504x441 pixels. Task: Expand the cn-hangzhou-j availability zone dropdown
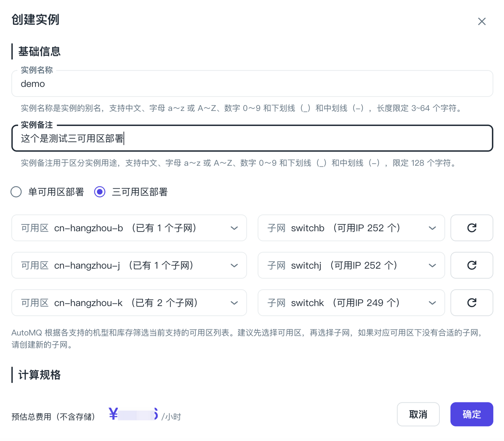(x=129, y=265)
